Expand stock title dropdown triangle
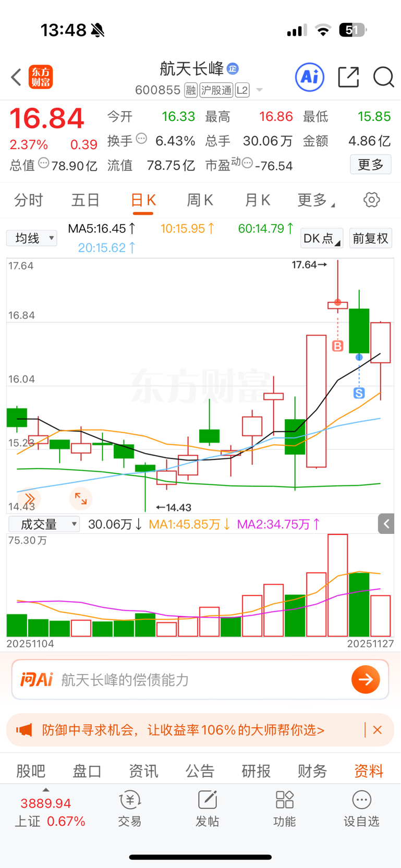This screenshot has height=868, width=401. point(259,90)
